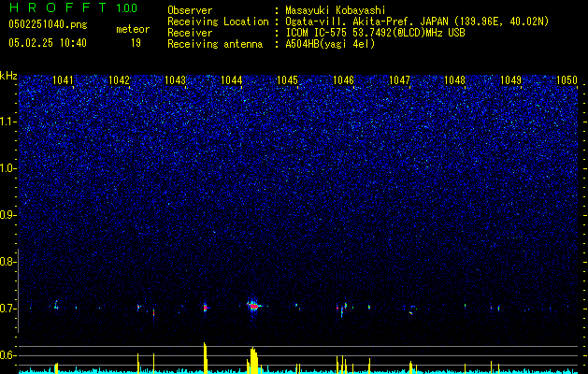The height and width of the screenshot is (374, 588).
Task: Click the 1050 time axis marker
Action: click(566, 79)
